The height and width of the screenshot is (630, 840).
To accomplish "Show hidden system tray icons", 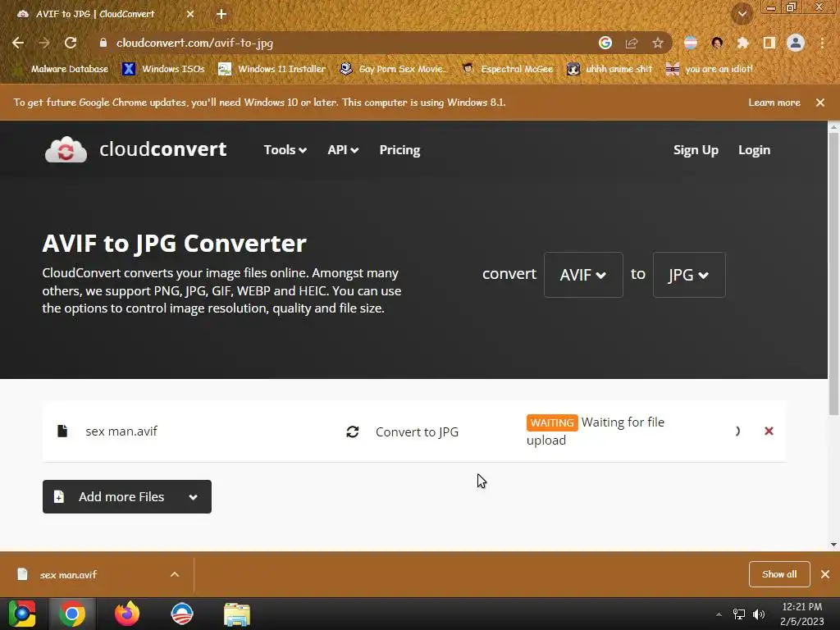I will [719, 614].
